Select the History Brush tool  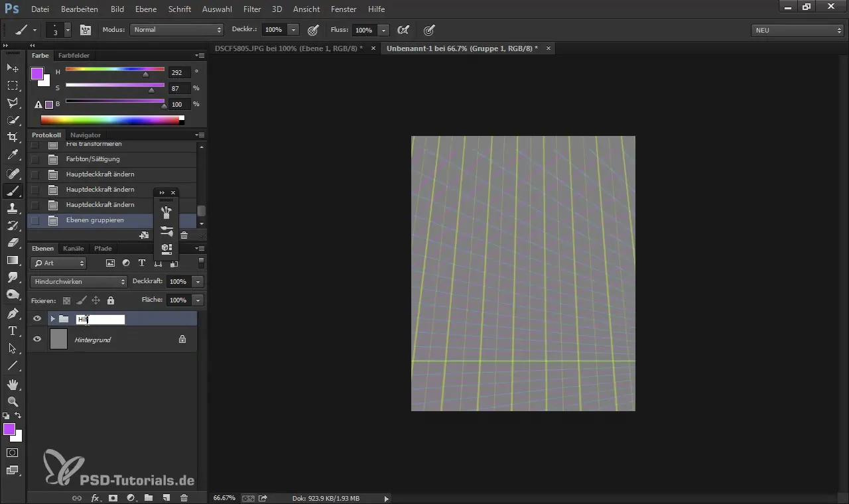click(x=13, y=225)
